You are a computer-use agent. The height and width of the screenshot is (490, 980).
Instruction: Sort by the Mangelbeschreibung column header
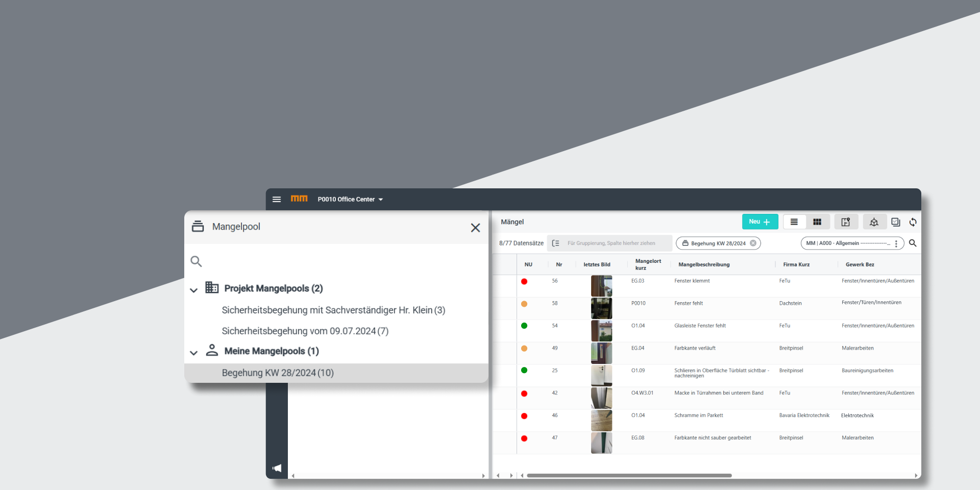point(704,264)
